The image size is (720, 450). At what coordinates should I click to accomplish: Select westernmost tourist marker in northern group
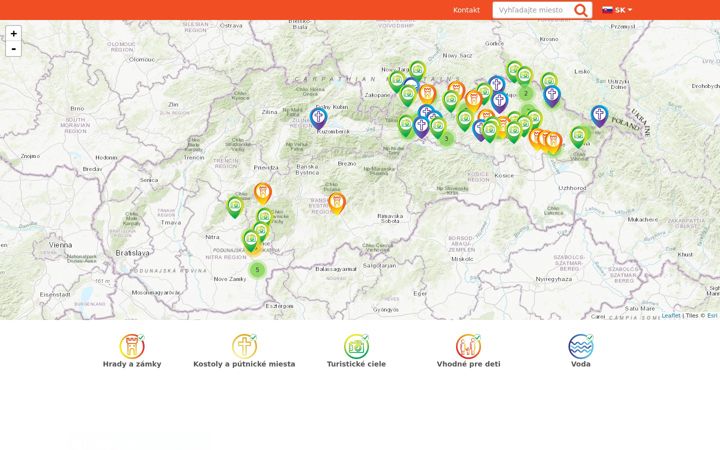click(x=397, y=81)
